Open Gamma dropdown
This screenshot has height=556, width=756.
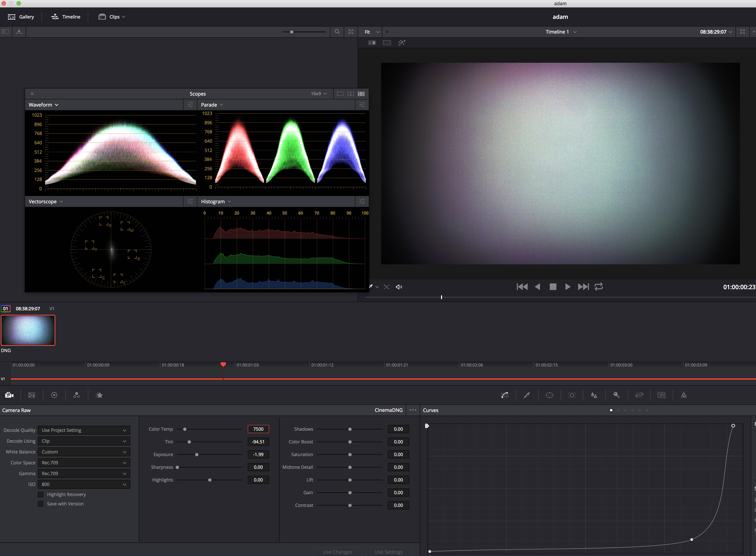click(84, 473)
